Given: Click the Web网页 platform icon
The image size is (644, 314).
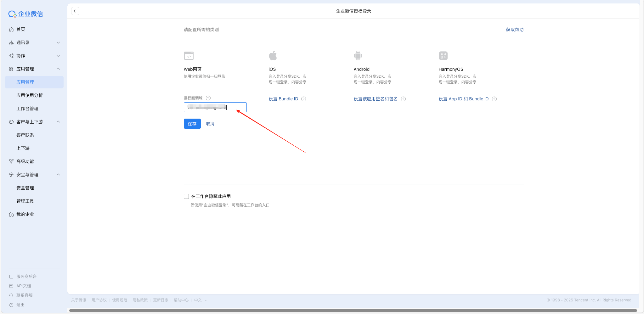Looking at the screenshot, I should [x=189, y=56].
